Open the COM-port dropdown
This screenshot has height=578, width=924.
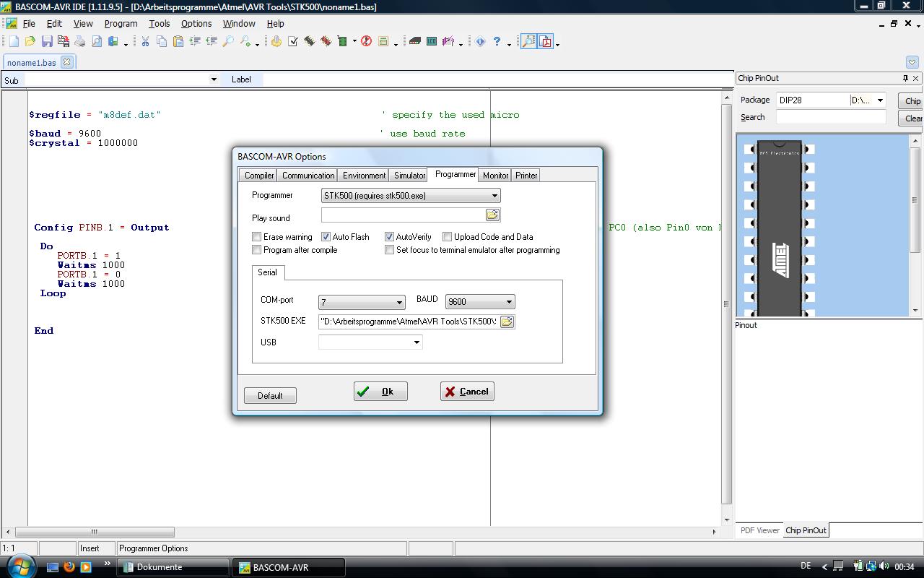coord(399,302)
